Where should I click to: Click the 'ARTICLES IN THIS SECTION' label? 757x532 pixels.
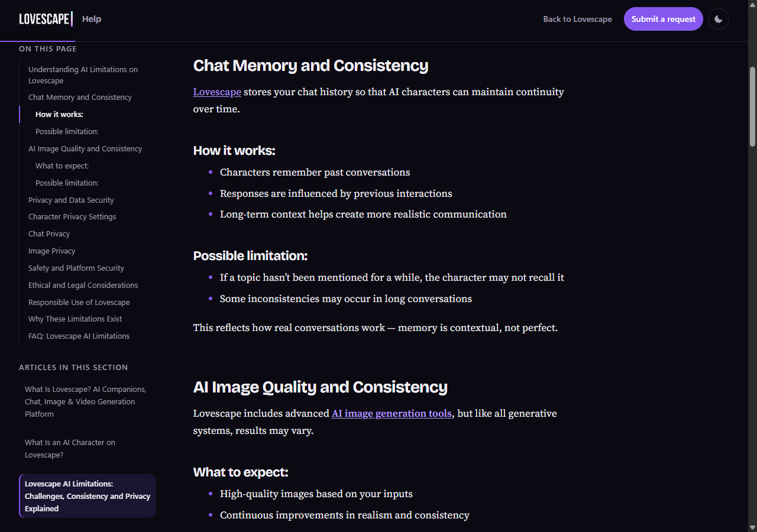point(73,367)
